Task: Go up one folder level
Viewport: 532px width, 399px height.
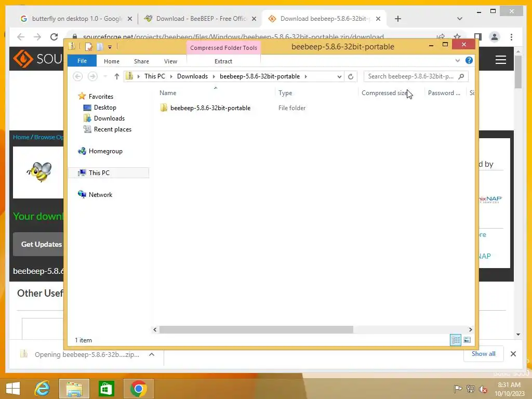Action: [117, 76]
